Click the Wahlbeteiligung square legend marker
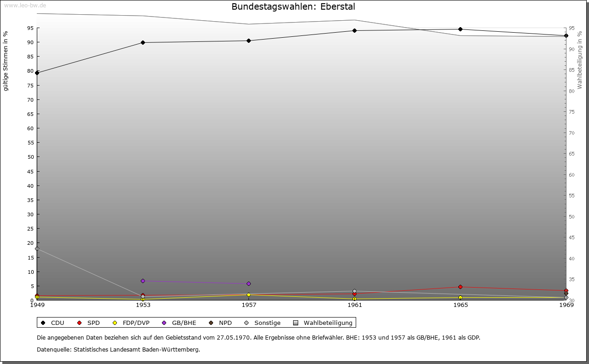This screenshot has width=589, height=364. click(296, 323)
